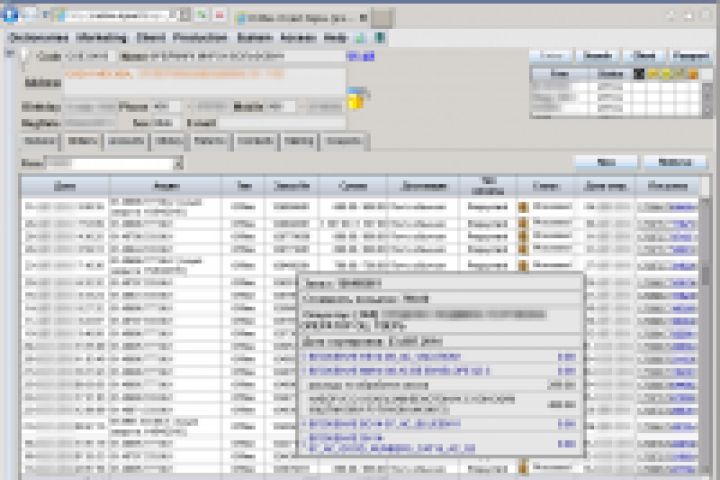
Task: Click the yellow package icon beside the phone fields
Action: [x=355, y=102]
